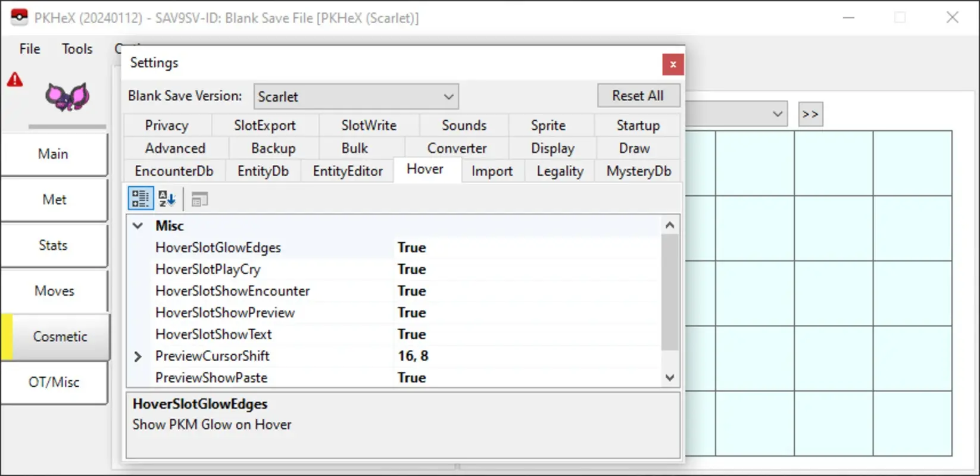Click the Property Pages icon
The width and height of the screenshot is (980, 476).
[199, 199]
